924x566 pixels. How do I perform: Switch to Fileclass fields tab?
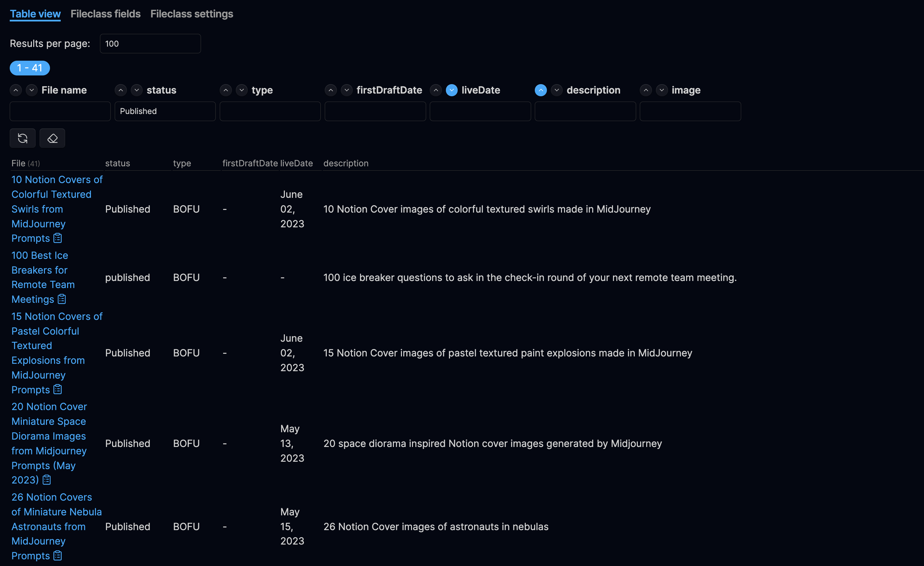click(x=105, y=14)
